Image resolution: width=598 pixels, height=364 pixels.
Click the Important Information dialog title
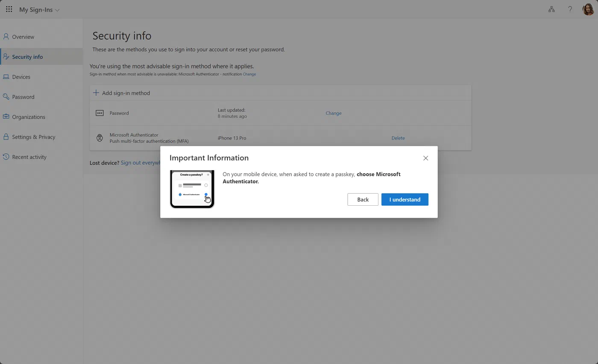(x=209, y=158)
